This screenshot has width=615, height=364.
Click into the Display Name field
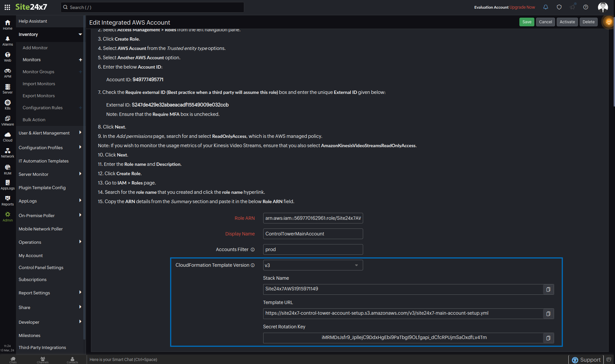tap(312, 234)
